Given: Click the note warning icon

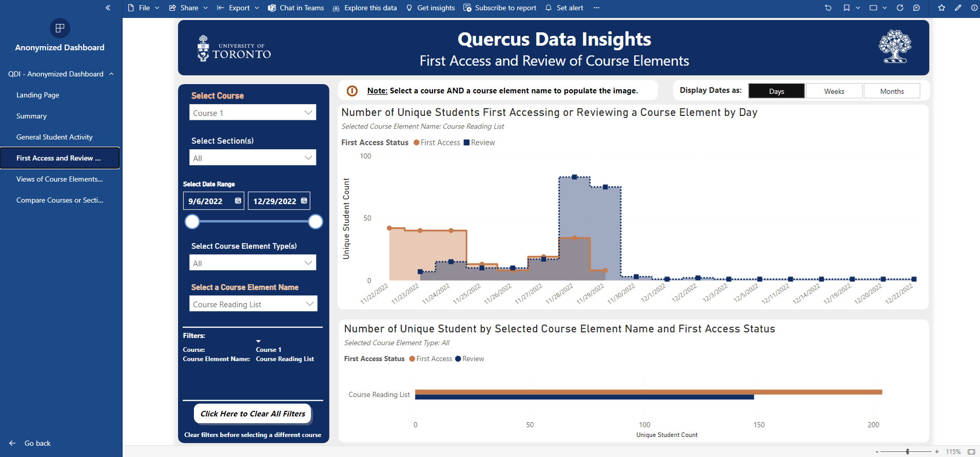Looking at the screenshot, I should pyautogui.click(x=352, y=91).
